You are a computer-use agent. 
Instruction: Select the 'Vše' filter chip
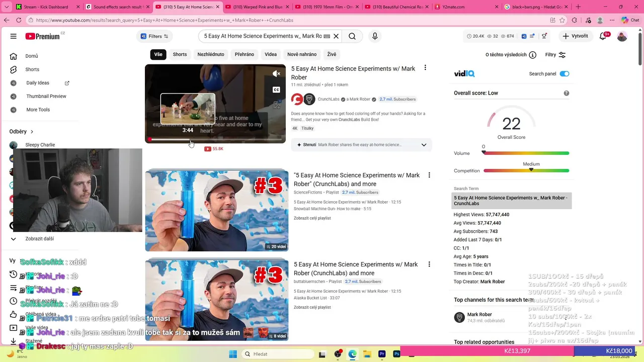click(158, 54)
